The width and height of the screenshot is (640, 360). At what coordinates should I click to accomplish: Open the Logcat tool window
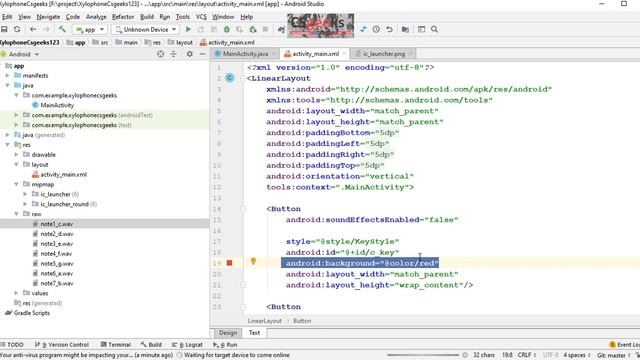[x=187, y=345]
